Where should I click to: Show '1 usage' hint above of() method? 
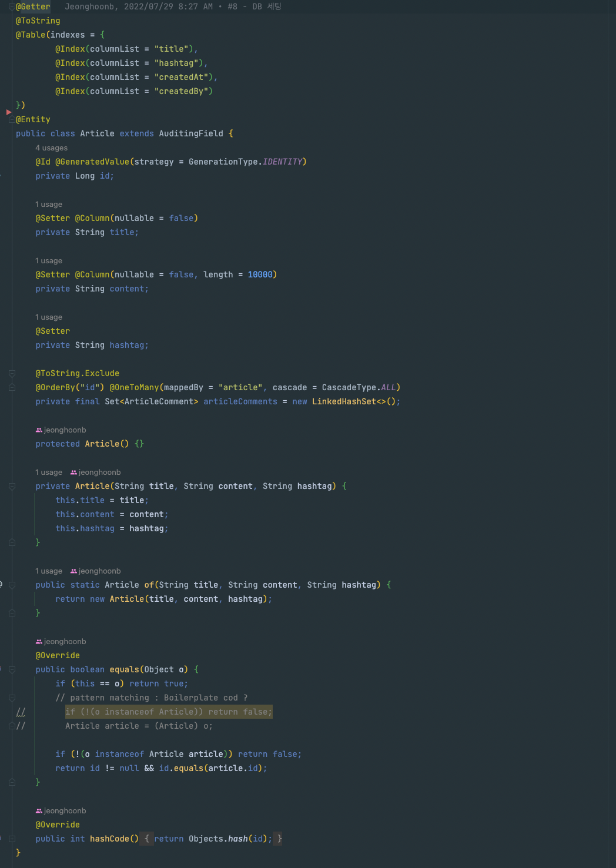pyautogui.click(x=49, y=571)
